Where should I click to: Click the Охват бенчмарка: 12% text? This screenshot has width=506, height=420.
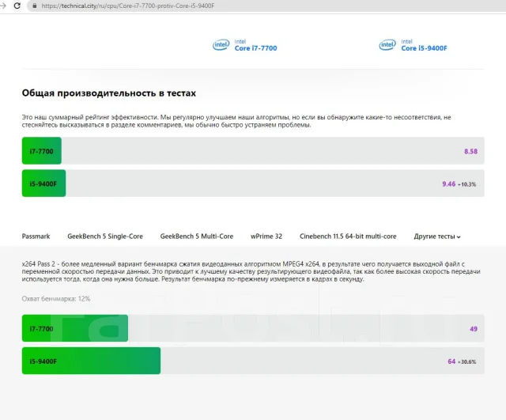coord(56,299)
